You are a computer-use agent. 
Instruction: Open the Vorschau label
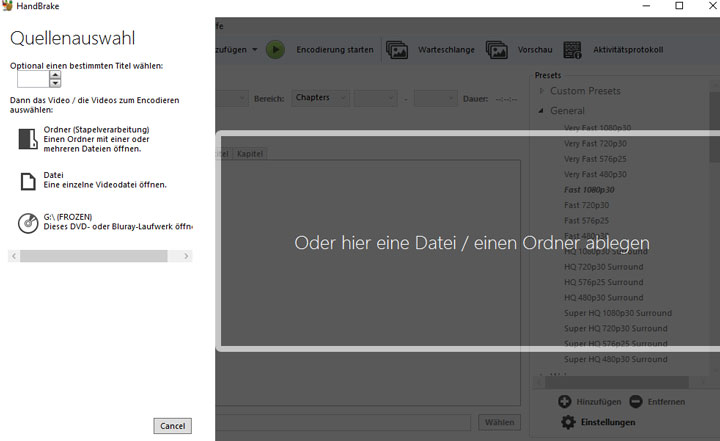tap(535, 50)
